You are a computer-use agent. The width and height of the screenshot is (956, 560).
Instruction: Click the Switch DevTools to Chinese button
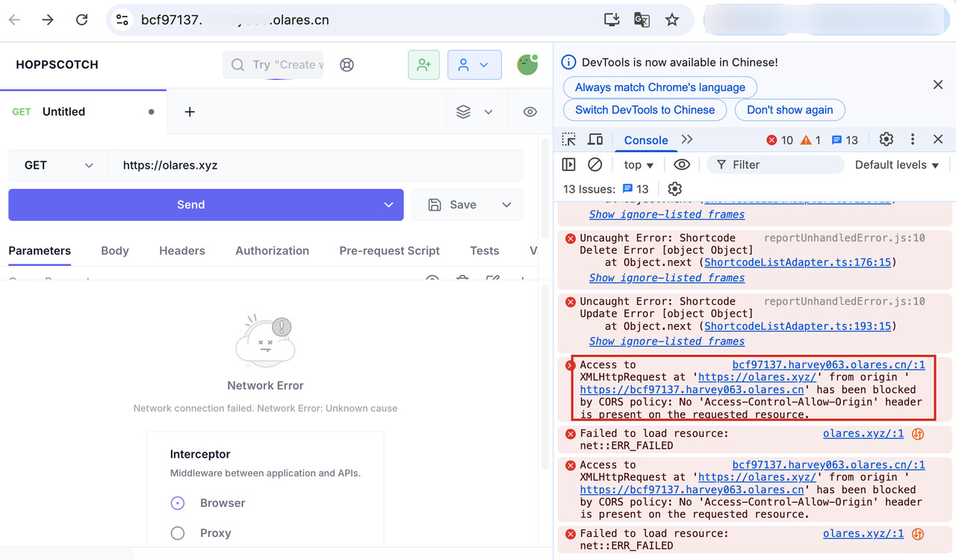645,110
